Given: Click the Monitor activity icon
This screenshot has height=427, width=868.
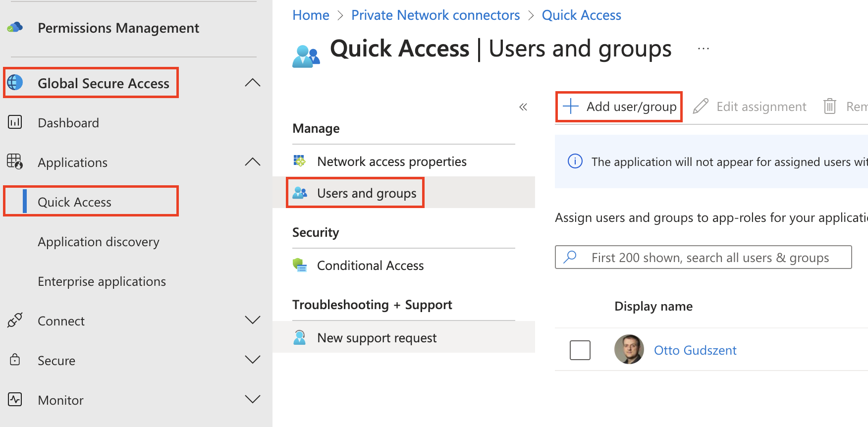Looking at the screenshot, I should [15, 399].
